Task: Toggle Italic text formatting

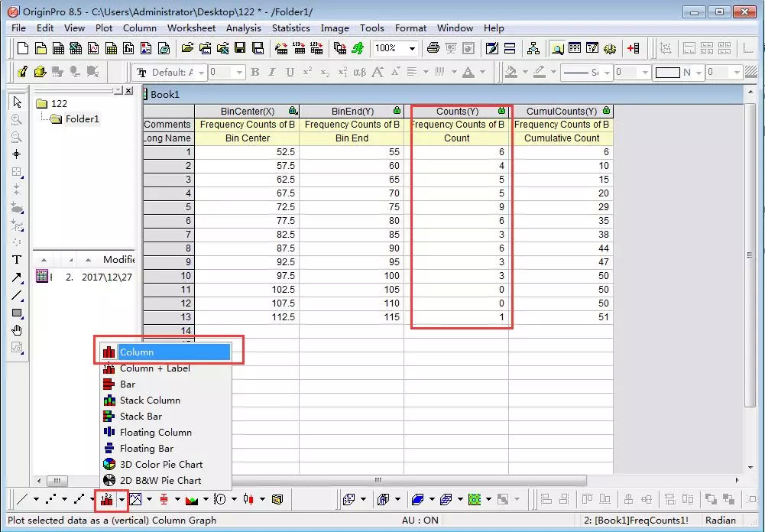Action: (x=272, y=73)
